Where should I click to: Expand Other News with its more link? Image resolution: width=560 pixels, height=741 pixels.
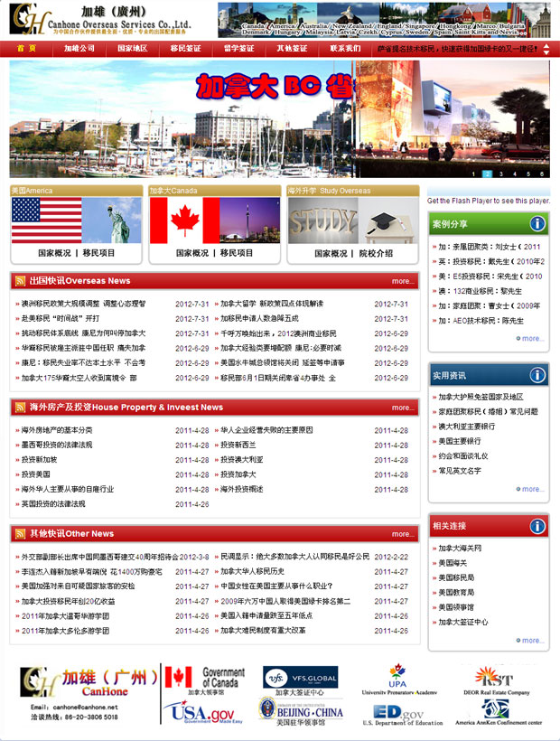(x=403, y=534)
